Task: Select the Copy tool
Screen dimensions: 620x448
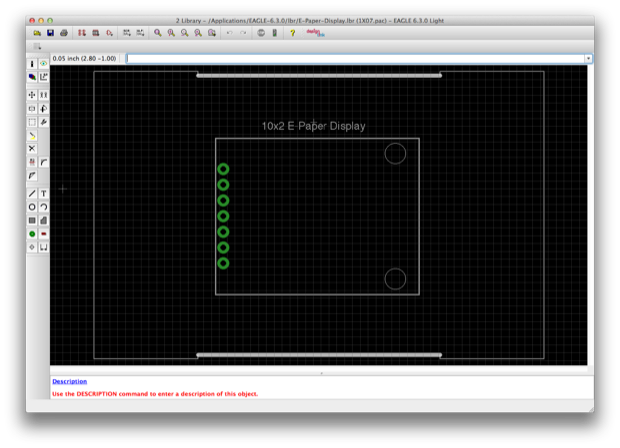Action: [x=43, y=95]
